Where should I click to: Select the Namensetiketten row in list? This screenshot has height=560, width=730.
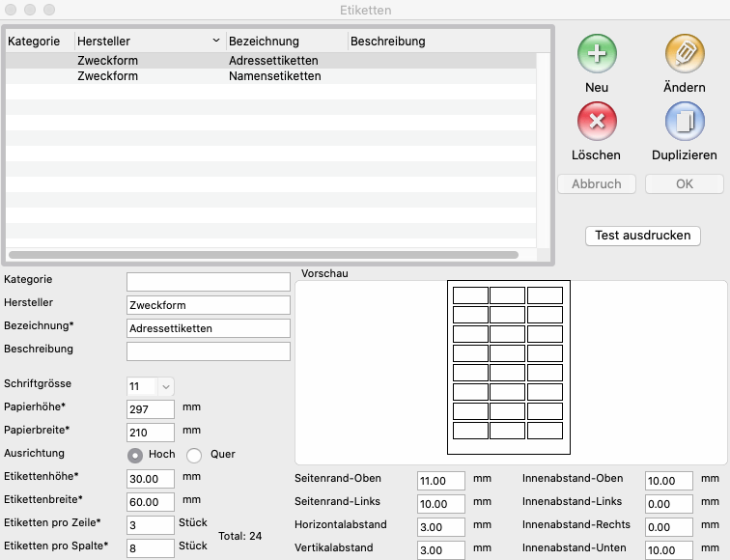click(274, 76)
